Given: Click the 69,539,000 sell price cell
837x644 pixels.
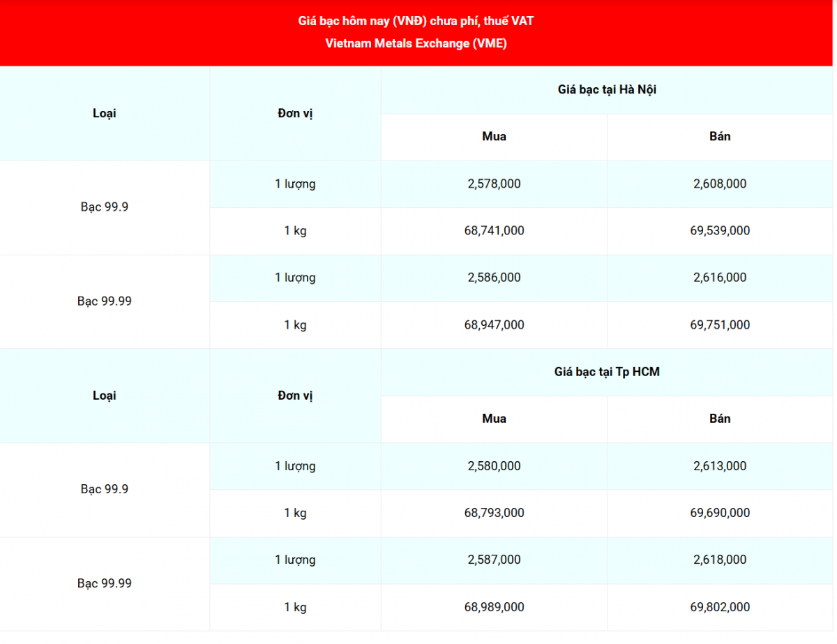Looking at the screenshot, I should coord(720,231).
